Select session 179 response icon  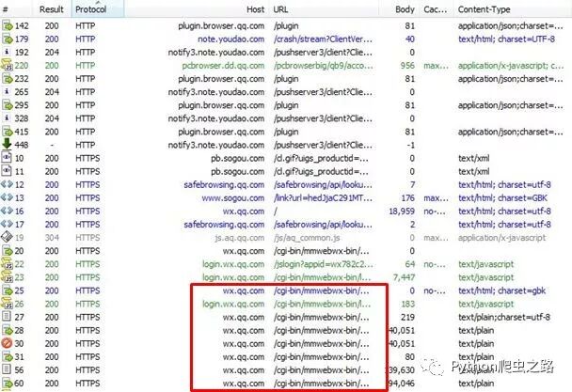[x=8, y=39]
